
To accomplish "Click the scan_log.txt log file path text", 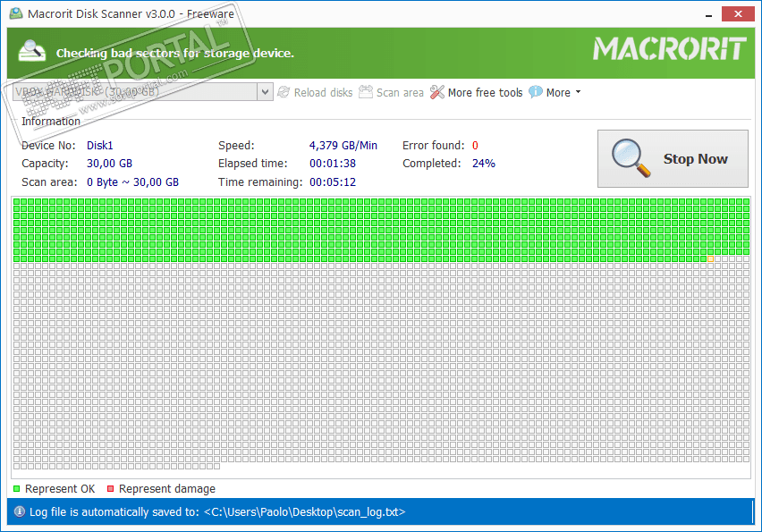I will [x=305, y=512].
